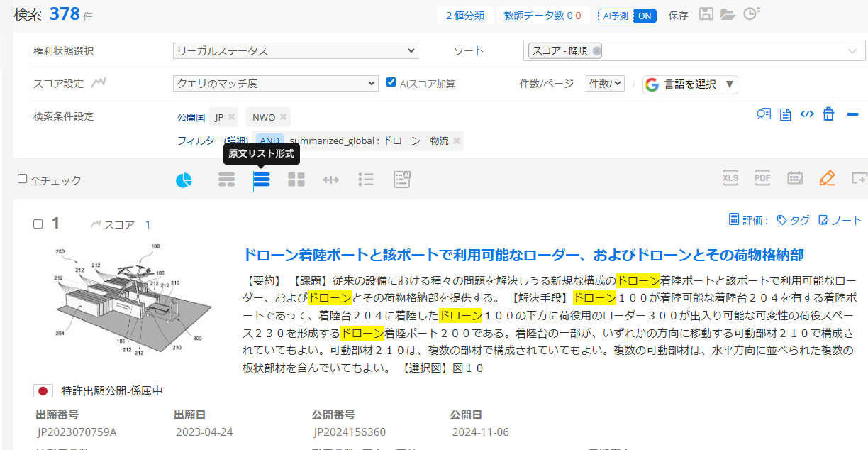
Task: Export results with the XLS icon
Action: [x=730, y=178]
